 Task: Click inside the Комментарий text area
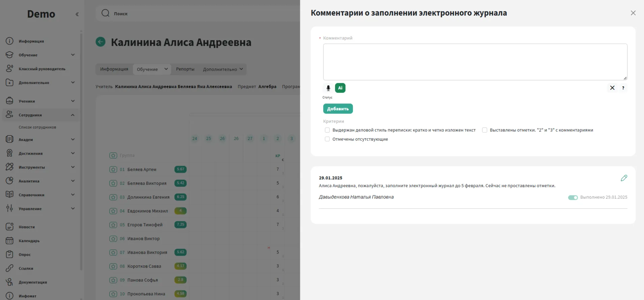point(475,62)
